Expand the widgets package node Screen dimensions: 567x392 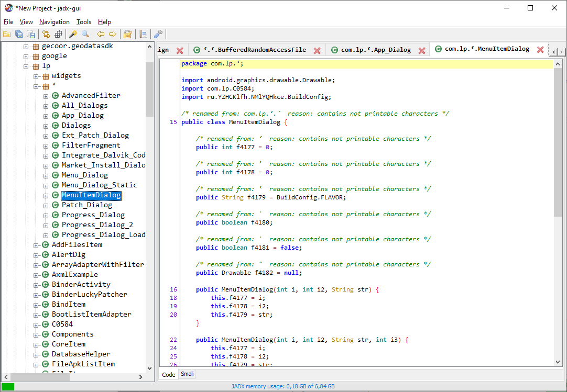coord(35,75)
